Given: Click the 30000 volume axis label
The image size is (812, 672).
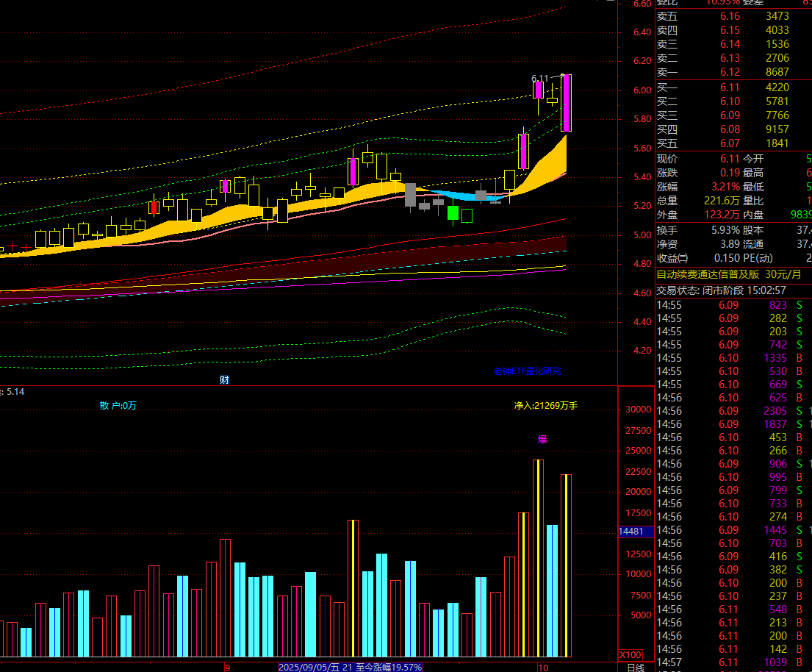Looking at the screenshot, I should 639,410.
